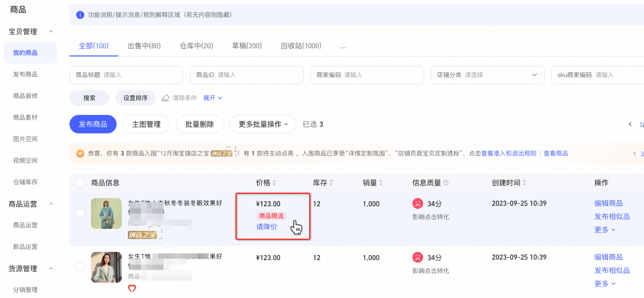Collapse the 商品运营 sidebar group
This screenshot has height=298, width=644.
(51, 204)
